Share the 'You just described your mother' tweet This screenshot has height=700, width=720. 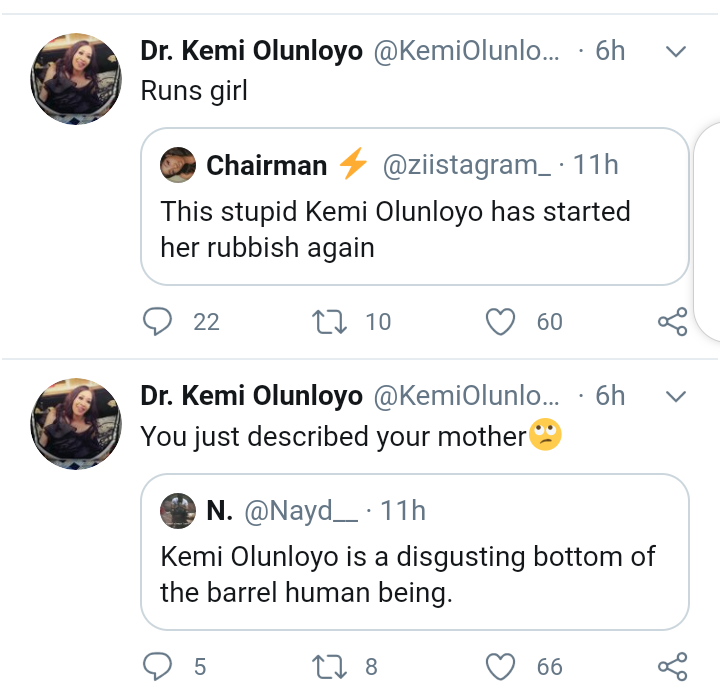(672, 666)
